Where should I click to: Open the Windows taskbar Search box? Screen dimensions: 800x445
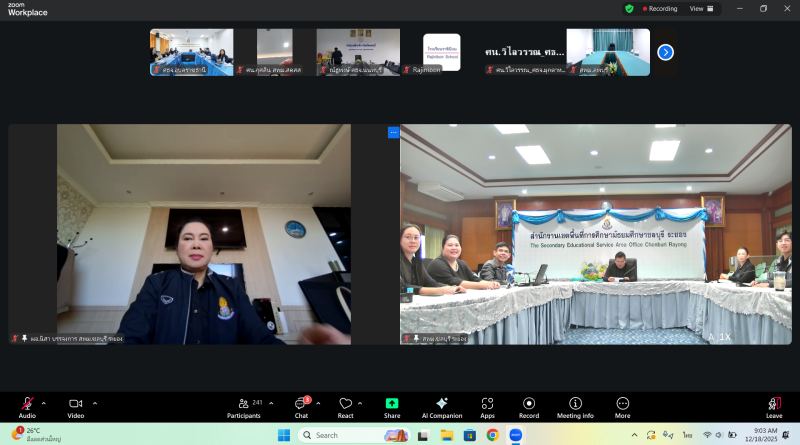[343, 435]
